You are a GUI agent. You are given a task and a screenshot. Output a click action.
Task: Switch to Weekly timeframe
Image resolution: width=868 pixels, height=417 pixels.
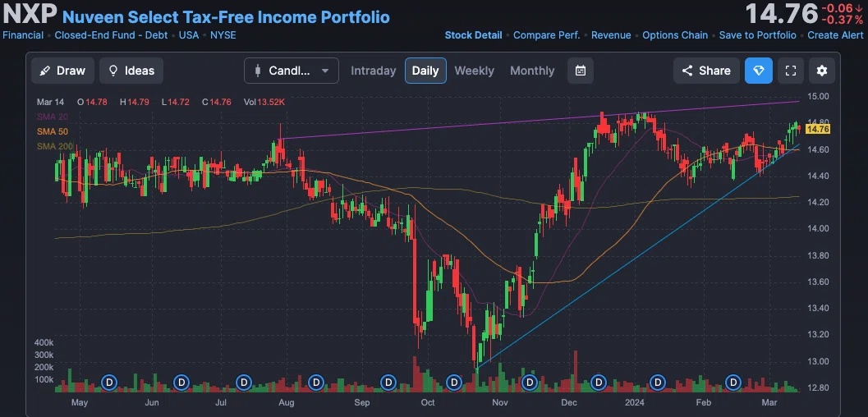(474, 71)
